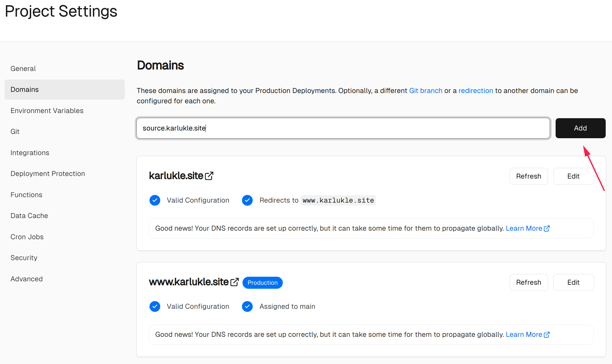Click Redirects to checkmark icon
Viewport: 612px width, 364px height.
[247, 200]
